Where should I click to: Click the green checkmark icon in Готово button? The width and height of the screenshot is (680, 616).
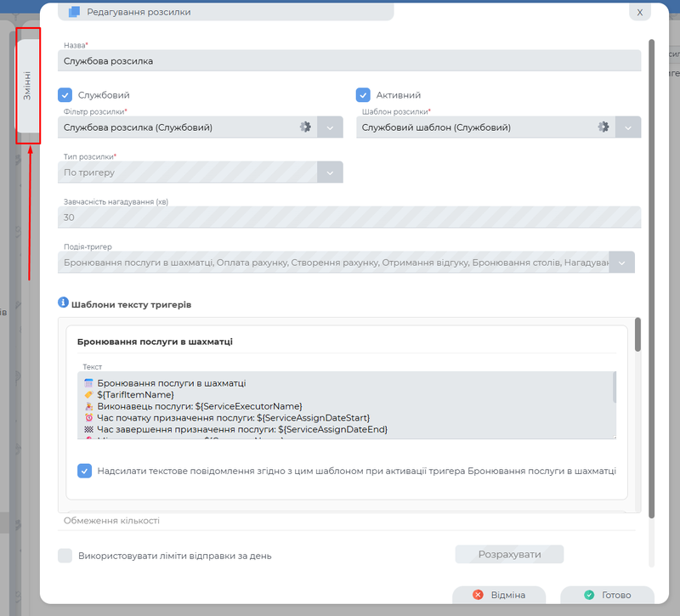click(x=588, y=595)
